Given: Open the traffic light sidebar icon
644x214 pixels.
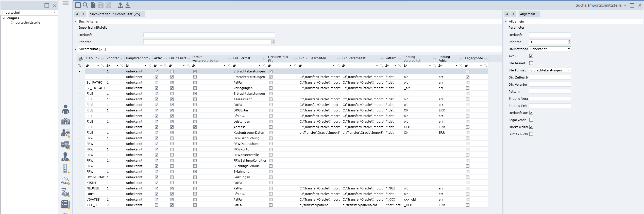Looking at the screenshot, I should [x=65, y=169].
